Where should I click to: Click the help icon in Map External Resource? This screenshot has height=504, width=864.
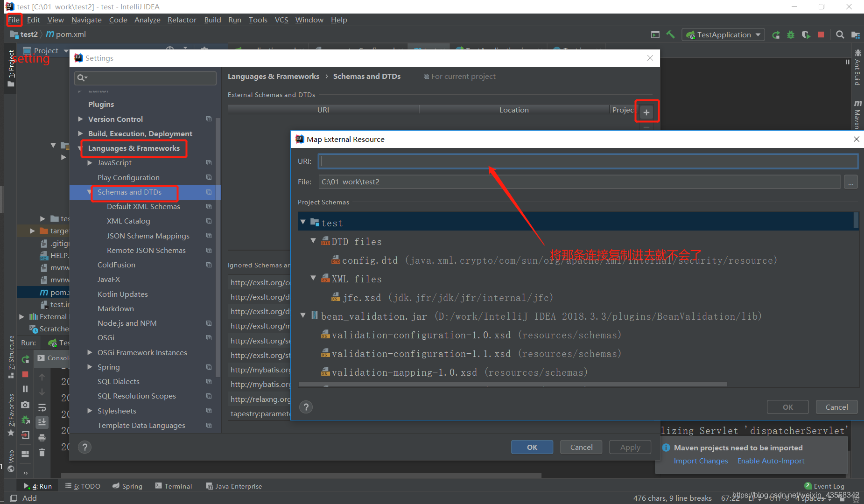point(306,407)
